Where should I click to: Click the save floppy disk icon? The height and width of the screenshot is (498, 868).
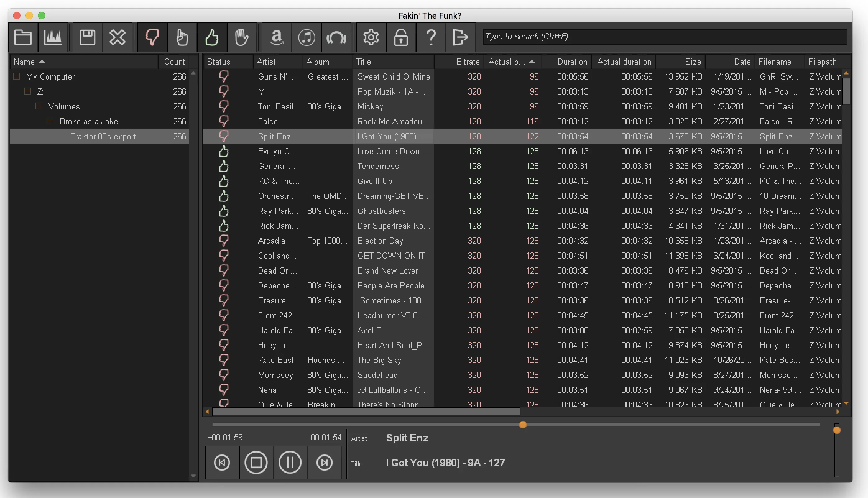coord(87,37)
